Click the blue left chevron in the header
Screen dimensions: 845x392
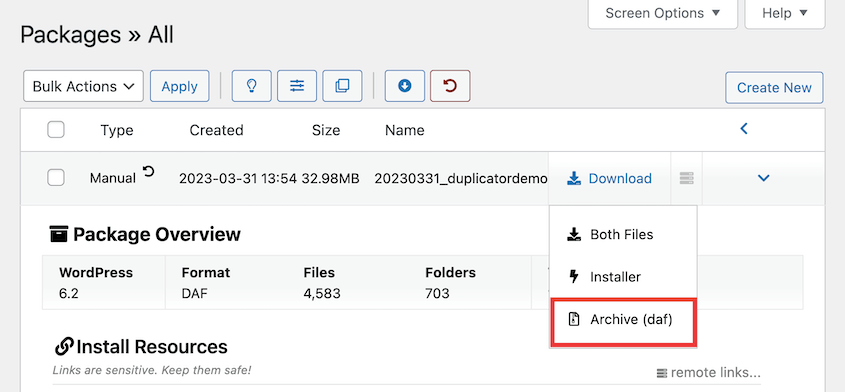(744, 128)
